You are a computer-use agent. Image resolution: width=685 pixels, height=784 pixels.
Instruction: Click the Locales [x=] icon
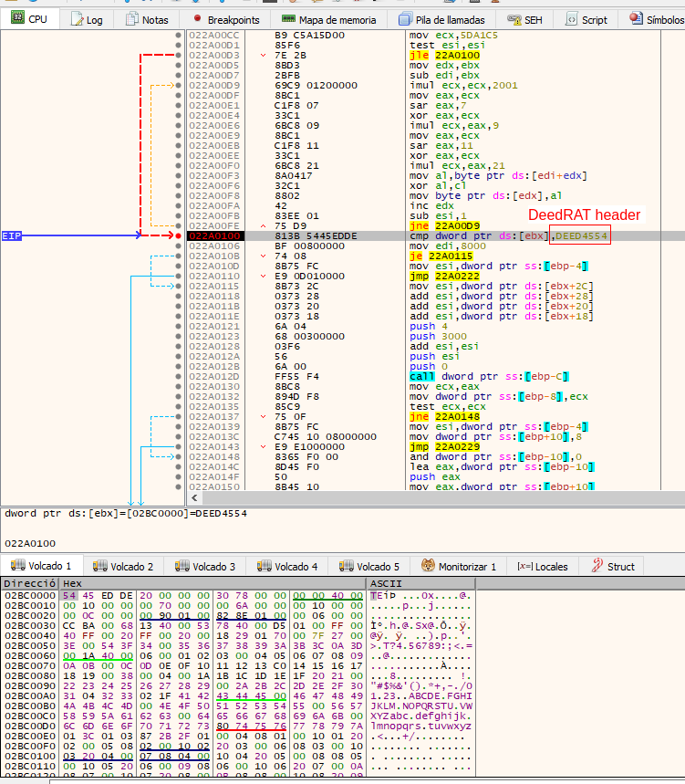click(x=524, y=566)
